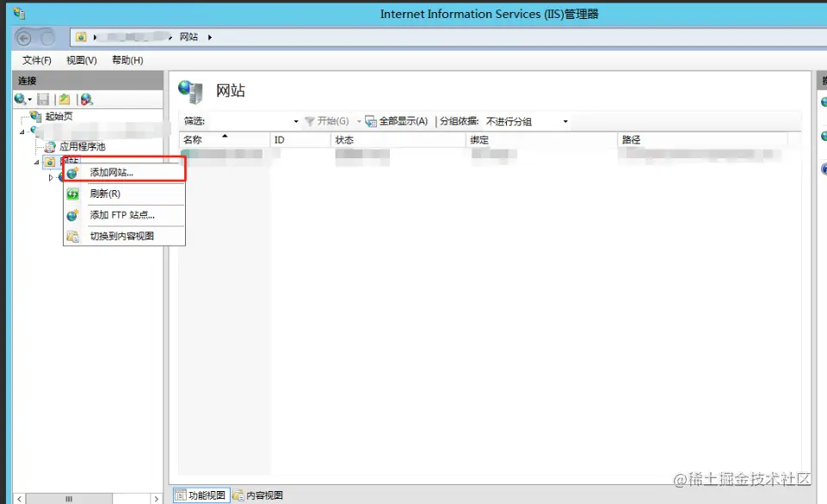
Task: Open dropdown arrow of new connection icon
Action: pos(29,100)
